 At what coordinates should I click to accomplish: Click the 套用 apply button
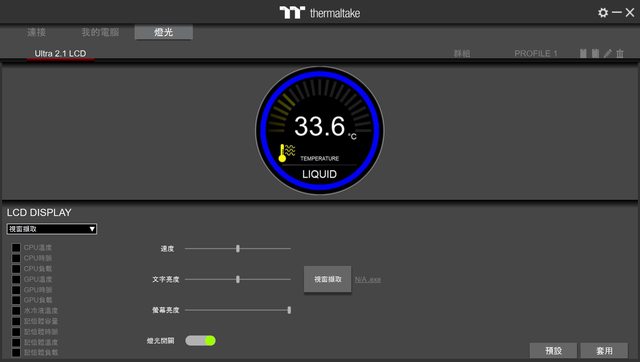coord(604,351)
